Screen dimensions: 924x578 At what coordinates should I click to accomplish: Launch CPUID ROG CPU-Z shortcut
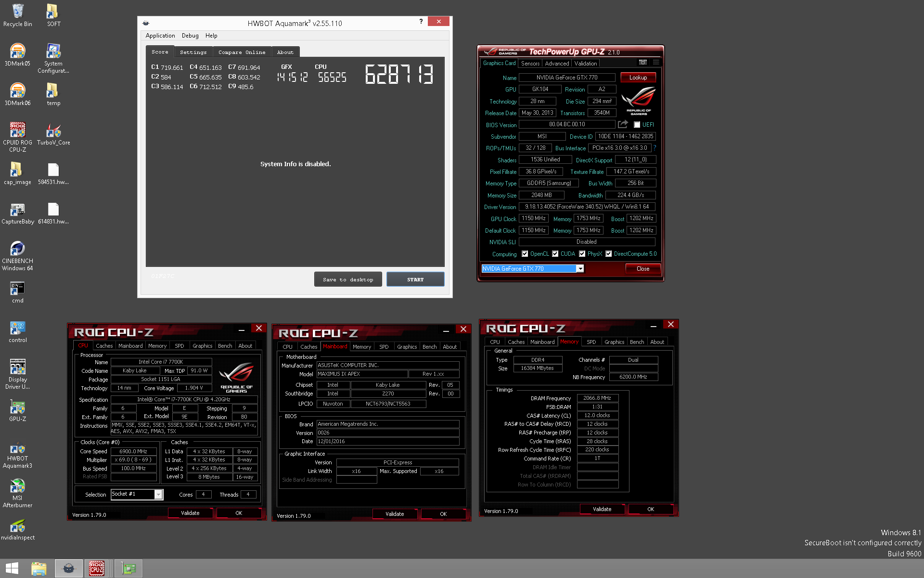18,137
